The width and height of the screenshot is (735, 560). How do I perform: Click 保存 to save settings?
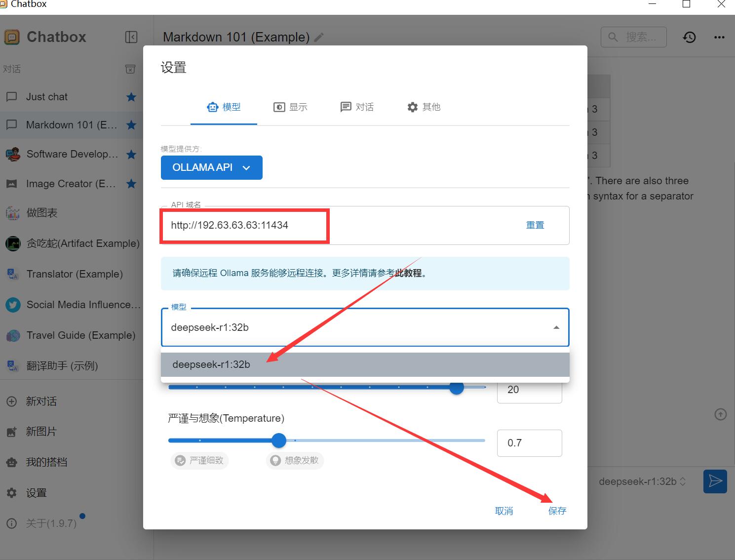(x=557, y=511)
